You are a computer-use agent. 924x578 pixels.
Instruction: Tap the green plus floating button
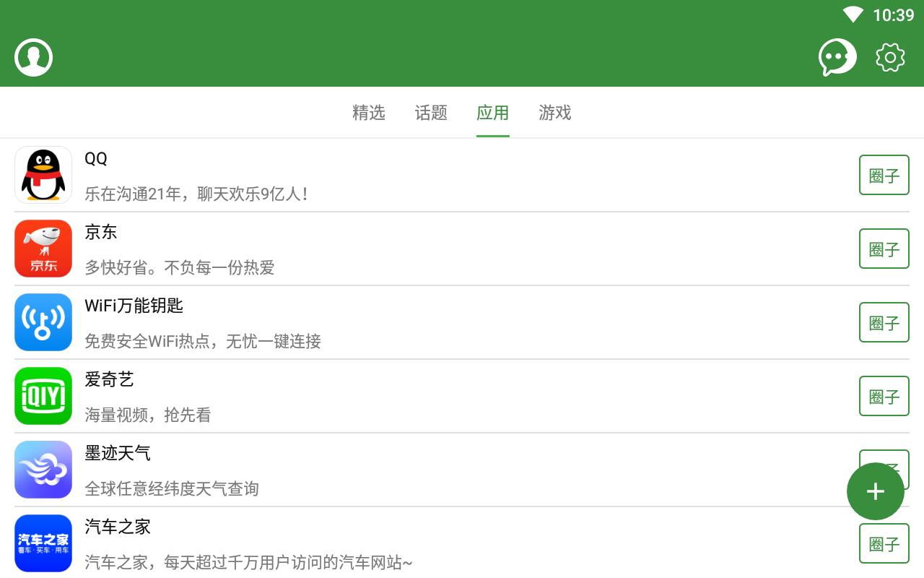tap(876, 491)
